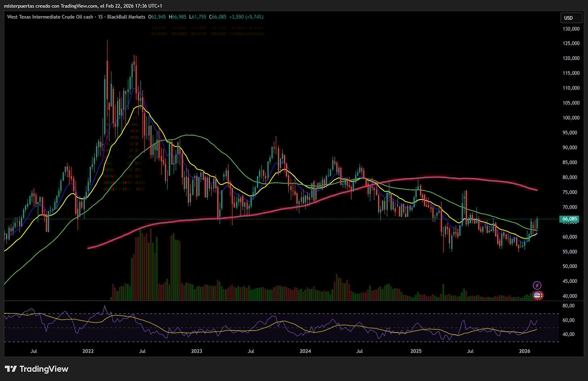Click the 2023 year label on time axis
The width and height of the screenshot is (588, 381).
pos(197,352)
